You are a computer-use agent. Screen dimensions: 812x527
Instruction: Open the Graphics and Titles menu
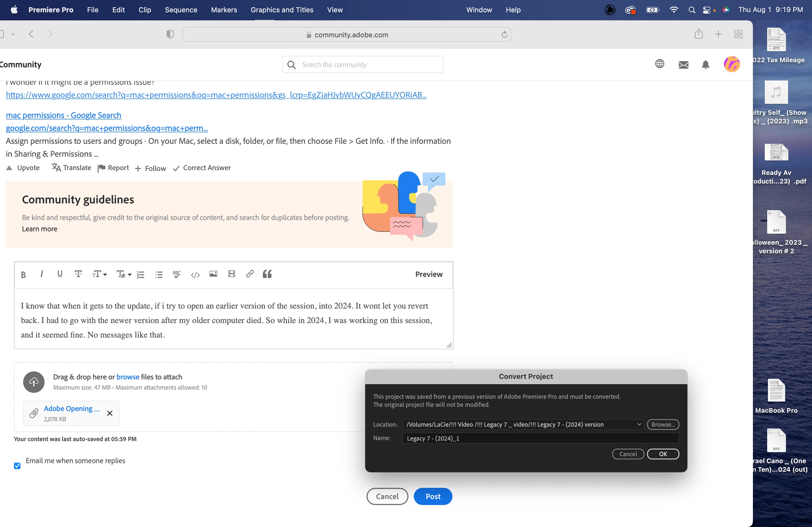tap(282, 10)
